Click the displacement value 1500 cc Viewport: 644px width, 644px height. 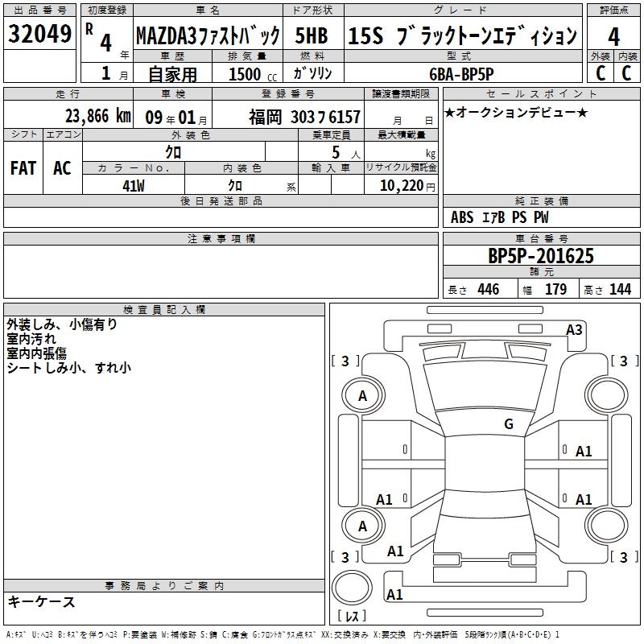[253, 74]
